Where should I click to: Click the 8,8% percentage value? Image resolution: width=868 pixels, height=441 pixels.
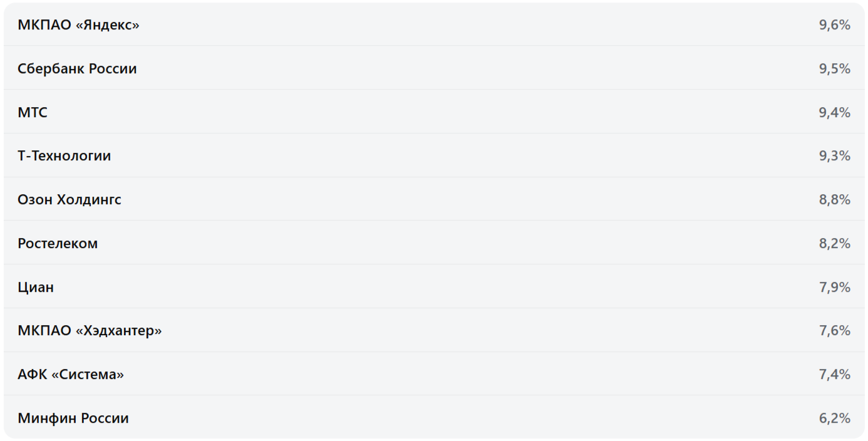834,200
